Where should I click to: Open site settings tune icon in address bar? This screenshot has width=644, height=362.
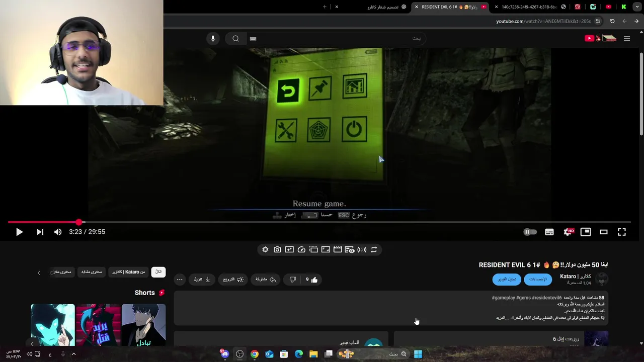[x=598, y=21]
